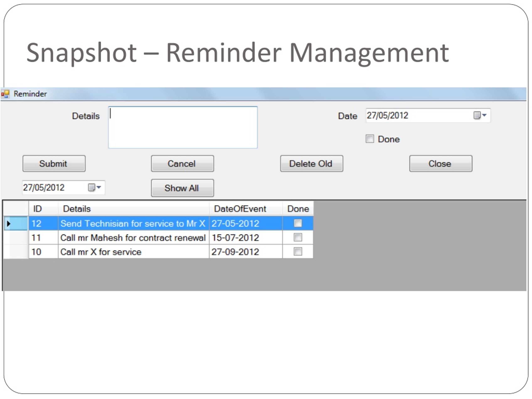Click the Reminder window app icon

(x=5, y=94)
